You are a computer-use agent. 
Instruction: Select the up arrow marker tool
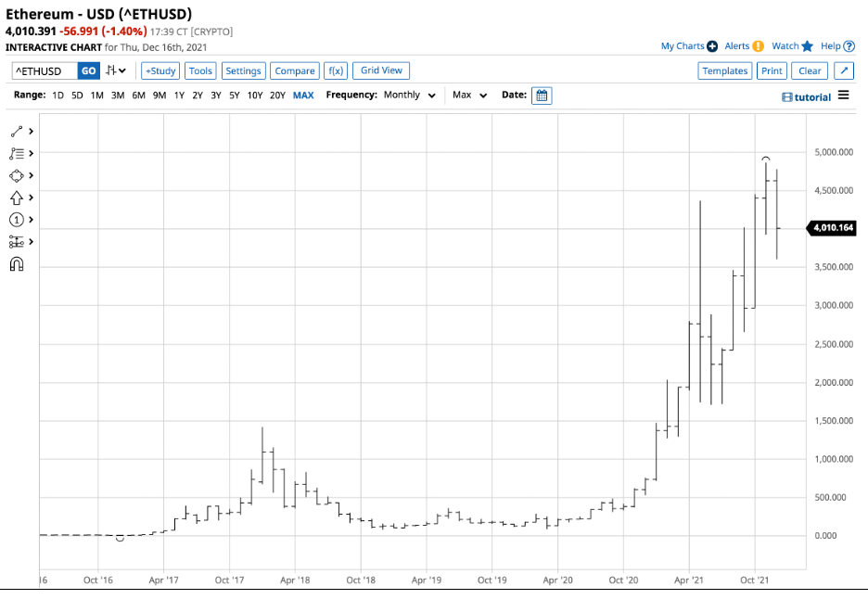pos(16,198)
